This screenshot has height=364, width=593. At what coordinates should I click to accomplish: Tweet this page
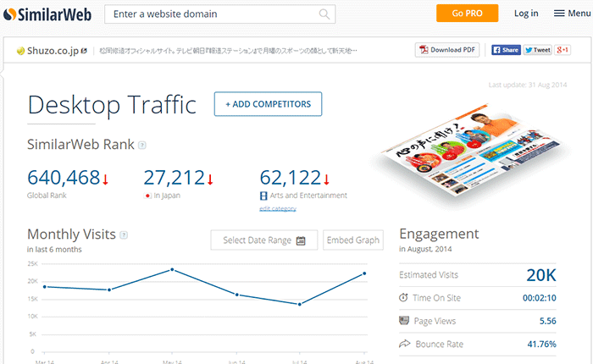pyautogui.click(x=537, y=50)
